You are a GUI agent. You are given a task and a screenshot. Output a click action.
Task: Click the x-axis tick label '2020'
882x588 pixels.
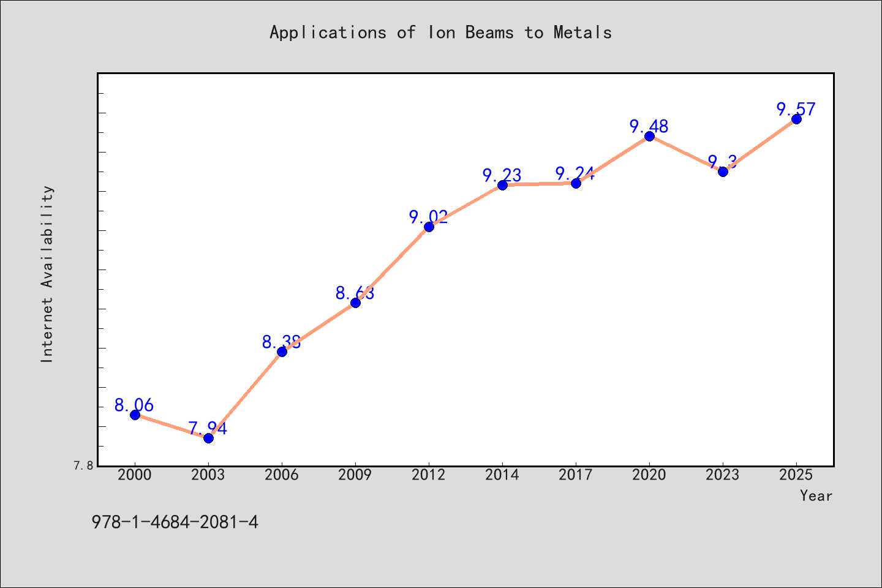[649, 475]
